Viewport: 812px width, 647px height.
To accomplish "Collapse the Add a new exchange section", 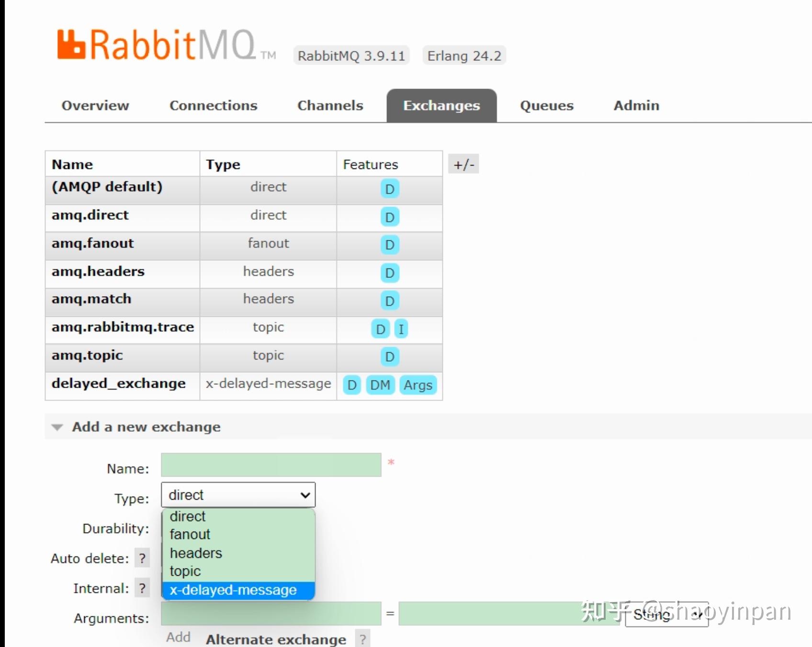I will pyautogui.click(x=146, y=427).
